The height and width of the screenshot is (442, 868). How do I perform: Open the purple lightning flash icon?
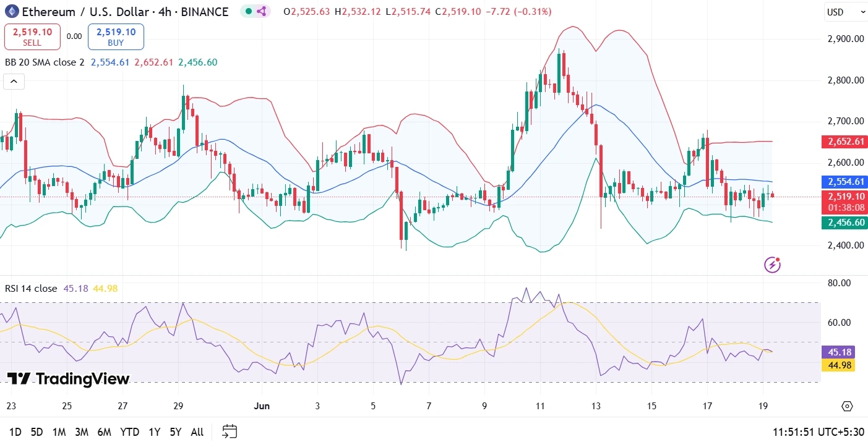click(772, 265)
